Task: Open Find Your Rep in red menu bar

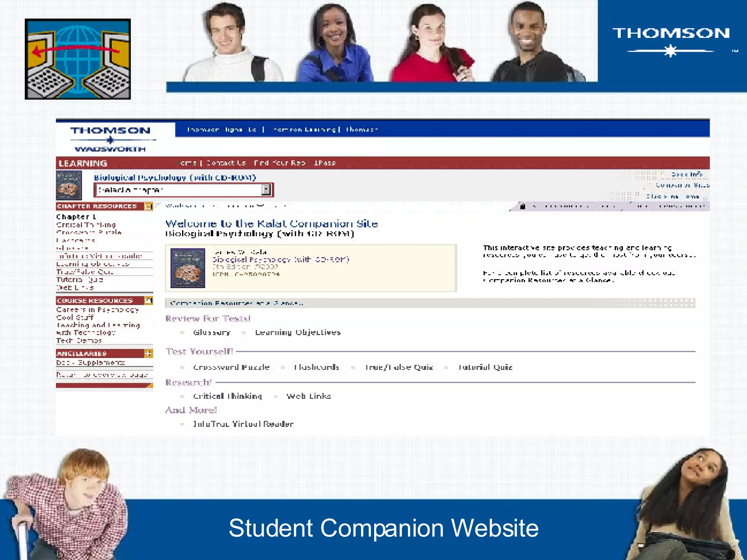Action: (279, 163)
